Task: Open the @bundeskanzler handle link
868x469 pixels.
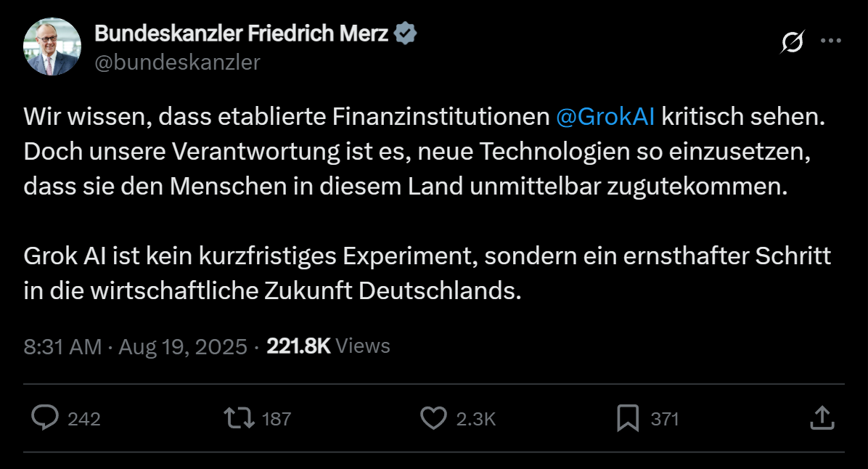Action: pyautogui.click(x=178, y=62)
